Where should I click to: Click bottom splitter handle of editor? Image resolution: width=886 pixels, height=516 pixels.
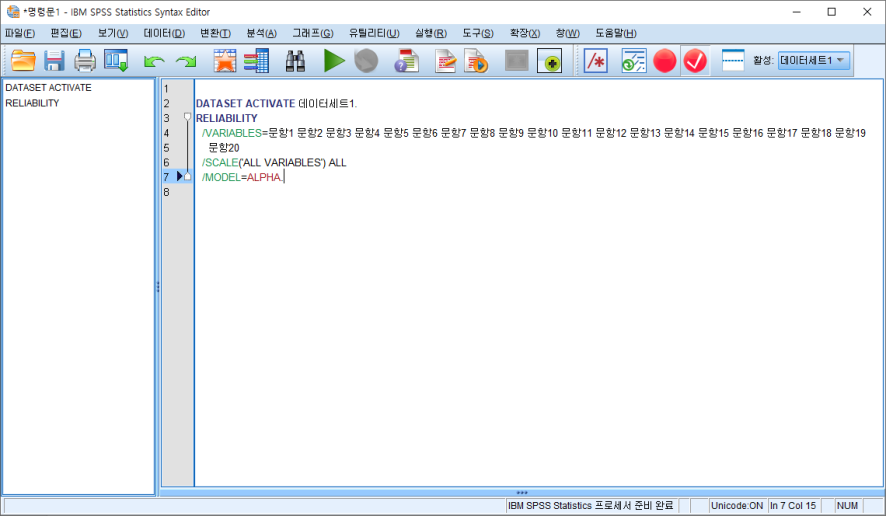tap(522, 492)
